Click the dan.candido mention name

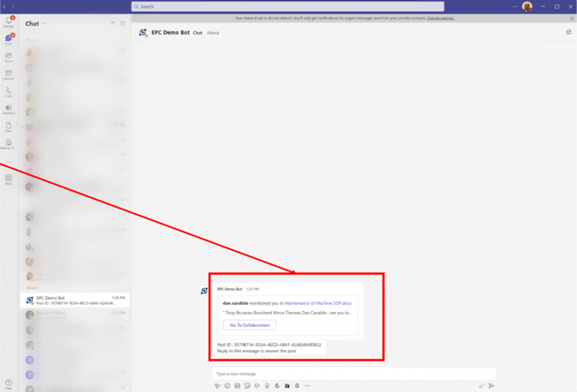[235, 303]
